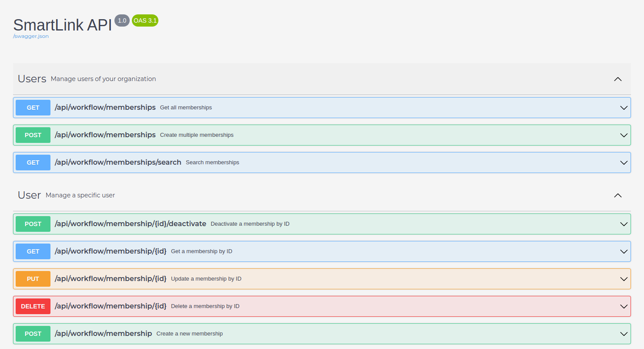Expand the Delete a membership by ID chevron
644x349 pixels.
[x=624, y=306]
